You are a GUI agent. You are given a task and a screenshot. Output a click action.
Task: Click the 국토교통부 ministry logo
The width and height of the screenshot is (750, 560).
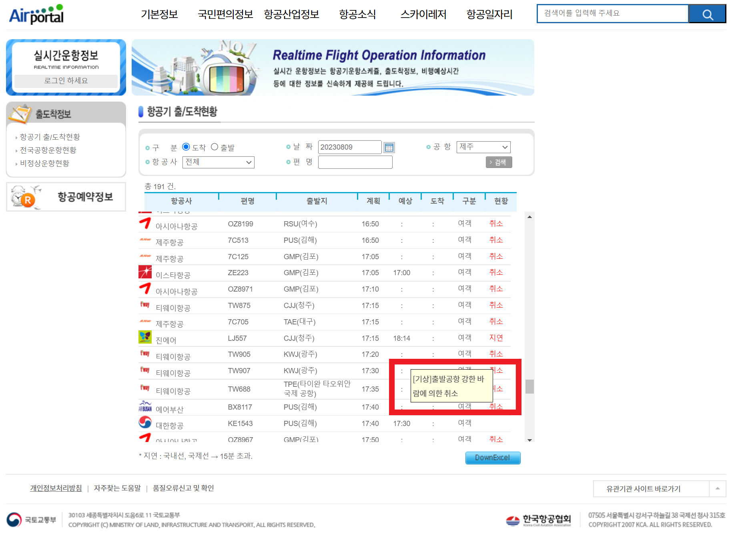31,520
